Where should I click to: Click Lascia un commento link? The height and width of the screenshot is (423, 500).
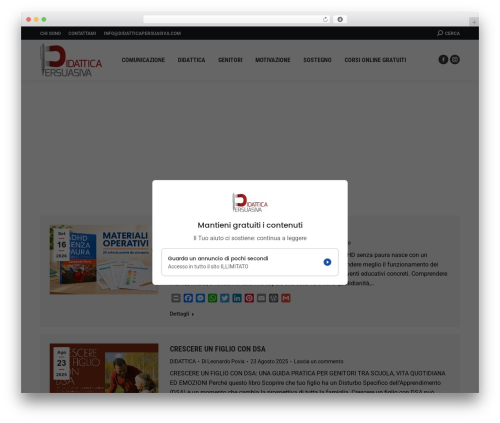click(x=318, y=361)
